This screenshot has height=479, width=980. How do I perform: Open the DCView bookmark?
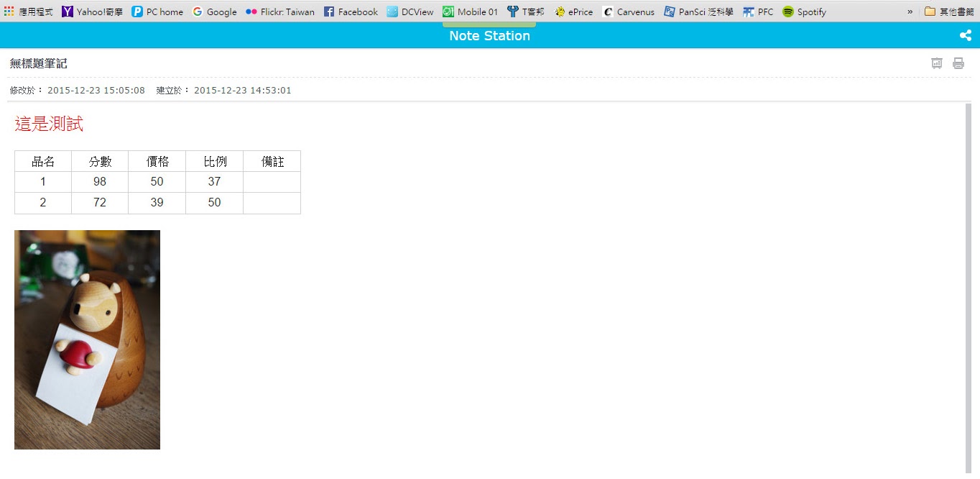click(x=410, y=12)
